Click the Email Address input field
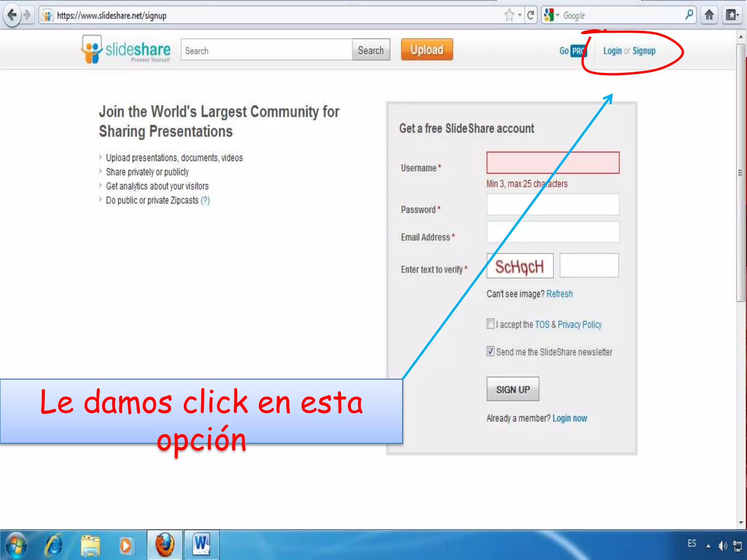This screenshot has height=560, width=747. (553, 232)
